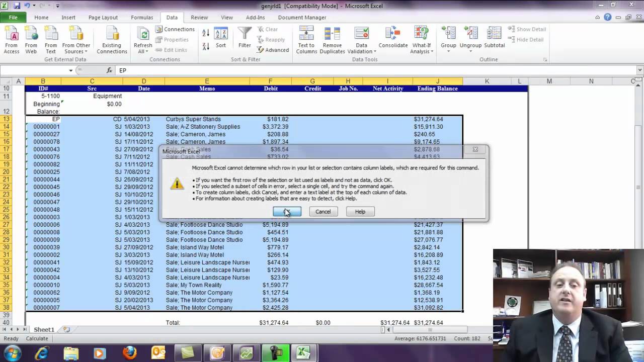Click the insert function fx icon

click(x=109, y=70)
